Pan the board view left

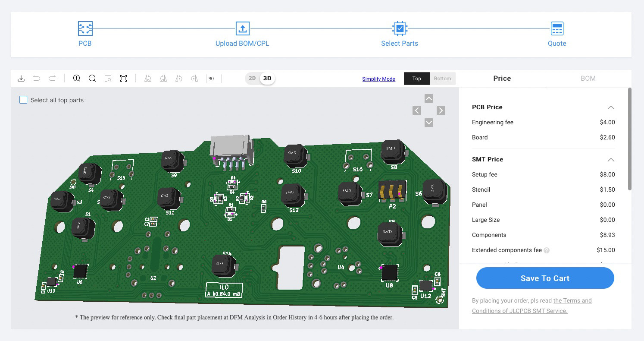tap(416, 111)
